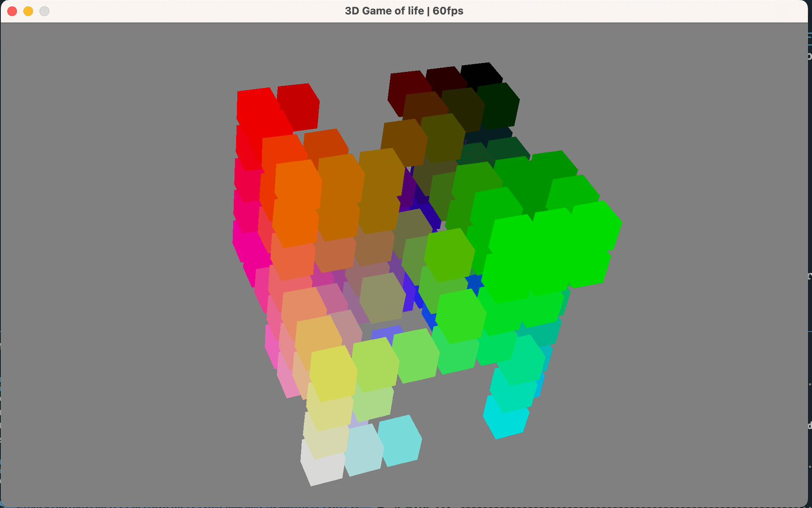This screenshot has height=508, width=812.
Task: Click the yellow cube near the bottom
Action: point(333,373)
